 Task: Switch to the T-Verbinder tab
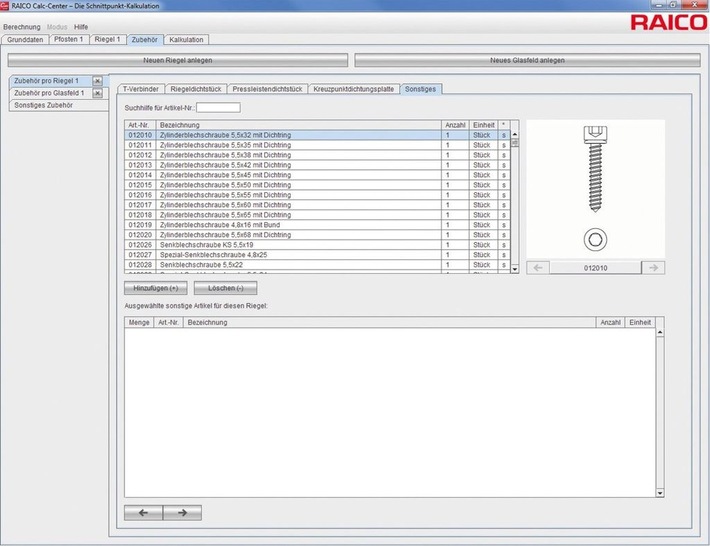[140, 89]
